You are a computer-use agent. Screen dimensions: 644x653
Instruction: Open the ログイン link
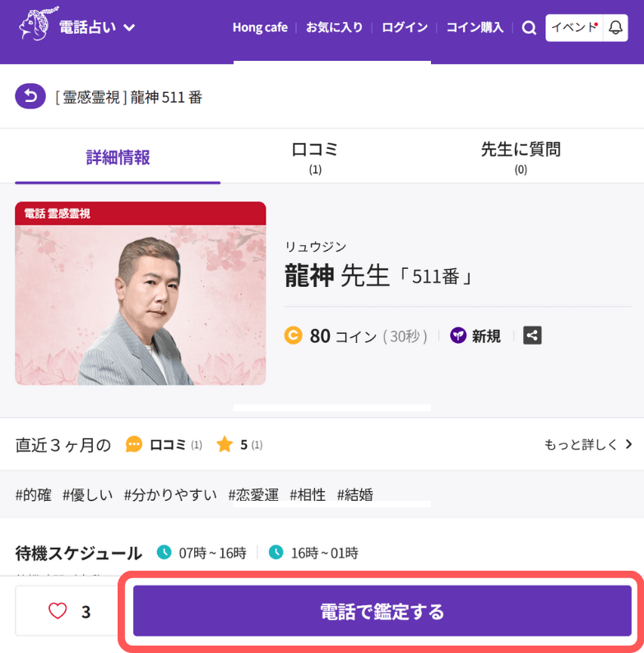[x=405, y=28]
